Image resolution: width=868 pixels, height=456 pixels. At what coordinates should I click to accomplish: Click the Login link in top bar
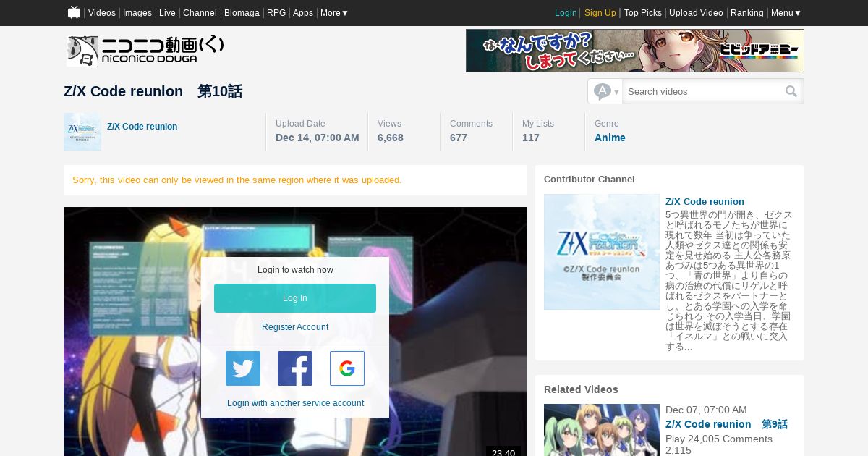(x=566, y=13)
